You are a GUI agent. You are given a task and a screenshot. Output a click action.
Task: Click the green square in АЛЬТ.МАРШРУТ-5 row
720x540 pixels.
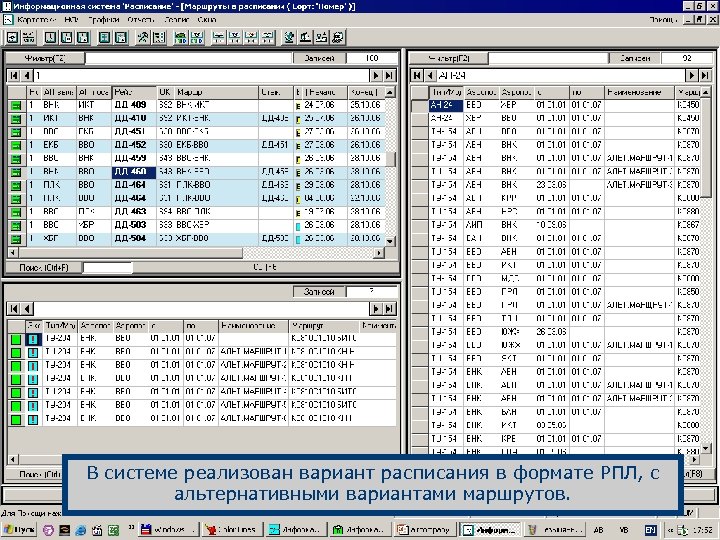click(x=16, y=406)
